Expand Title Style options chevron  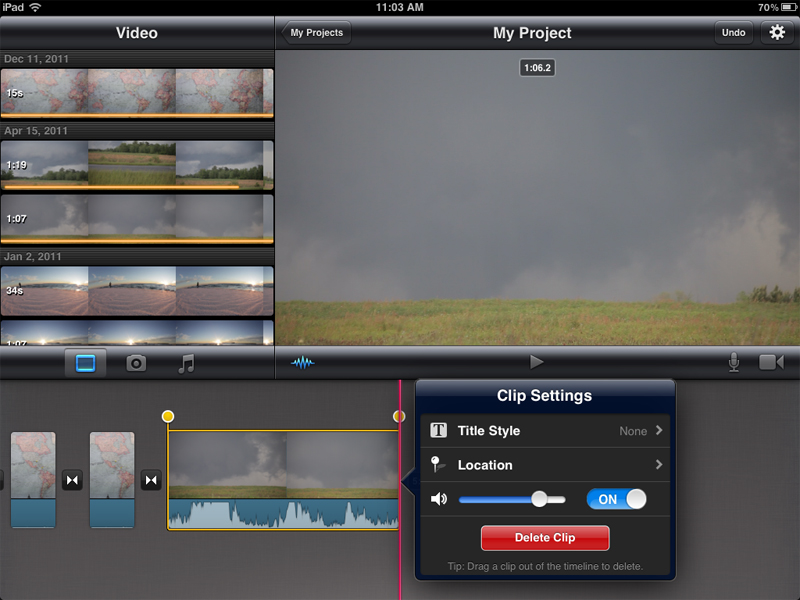coord(659,431)
